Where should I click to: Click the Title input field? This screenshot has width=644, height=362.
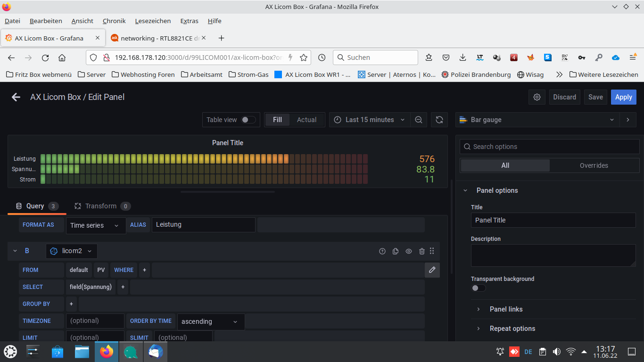coord(553,220)
